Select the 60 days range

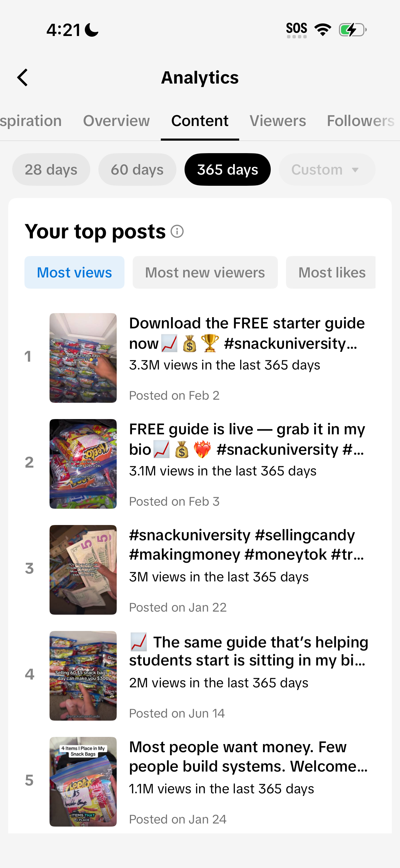pos(137,169)
